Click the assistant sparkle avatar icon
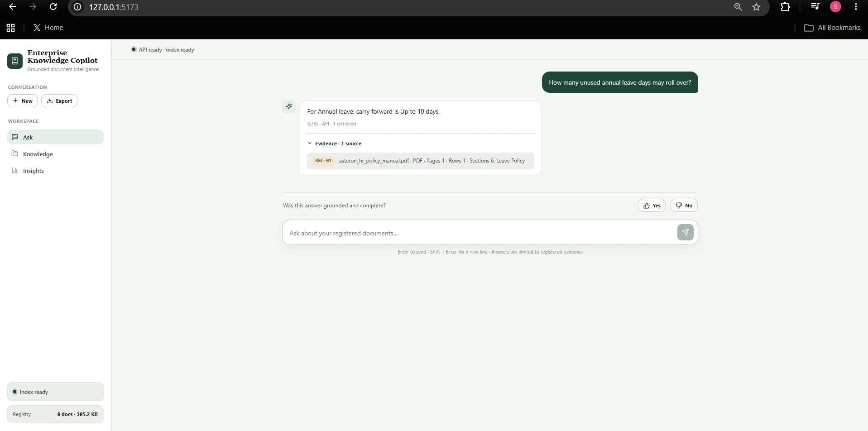Screen dimensions: 868x431 point(289,107)
